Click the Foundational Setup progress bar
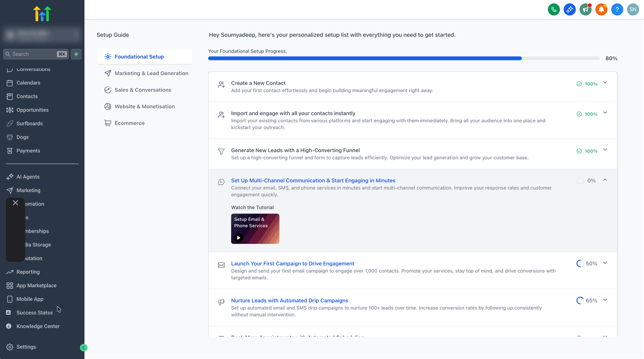The image size is (644, 359). [x=403, y=59]
